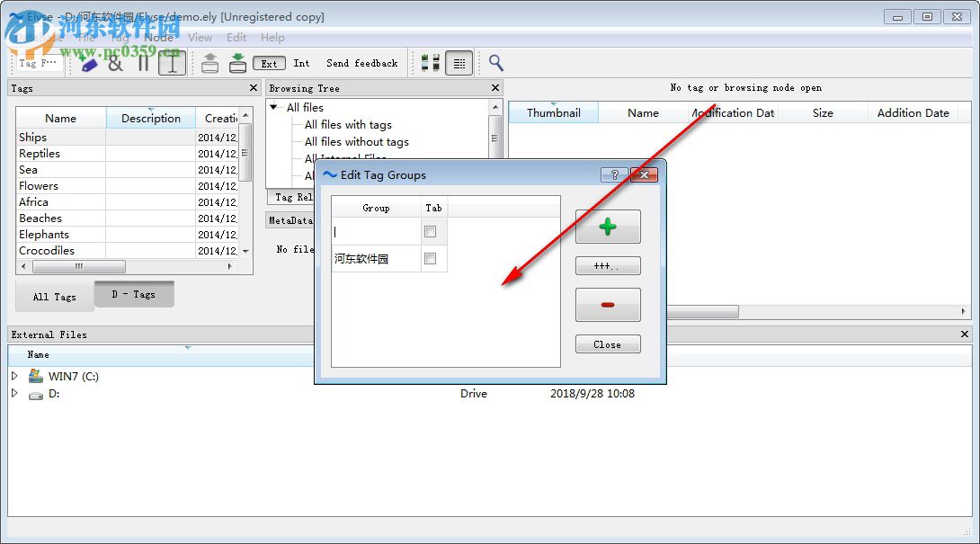Toggle the I-beam text mode toolbar icon

click(172, 63)
